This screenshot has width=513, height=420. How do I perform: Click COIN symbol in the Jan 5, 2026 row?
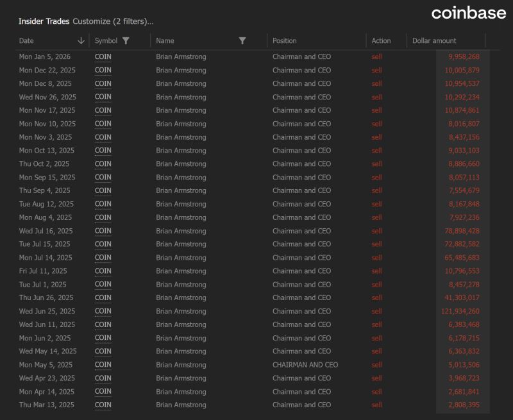tap(102, 56)
